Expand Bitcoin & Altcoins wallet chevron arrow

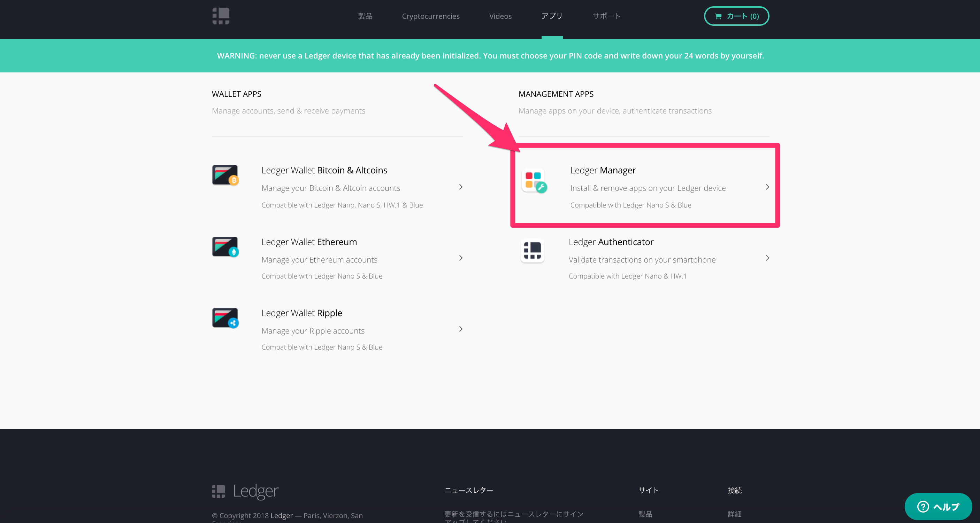461,187
